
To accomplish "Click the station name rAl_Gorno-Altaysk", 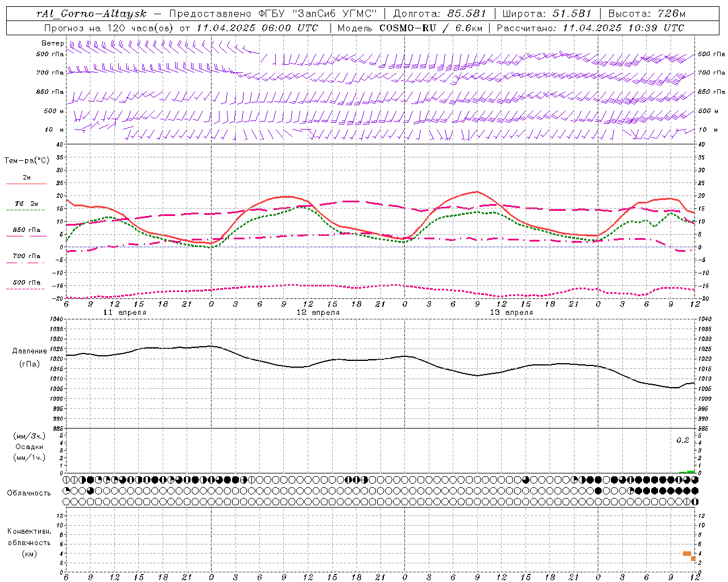I will tap(92, 14).
